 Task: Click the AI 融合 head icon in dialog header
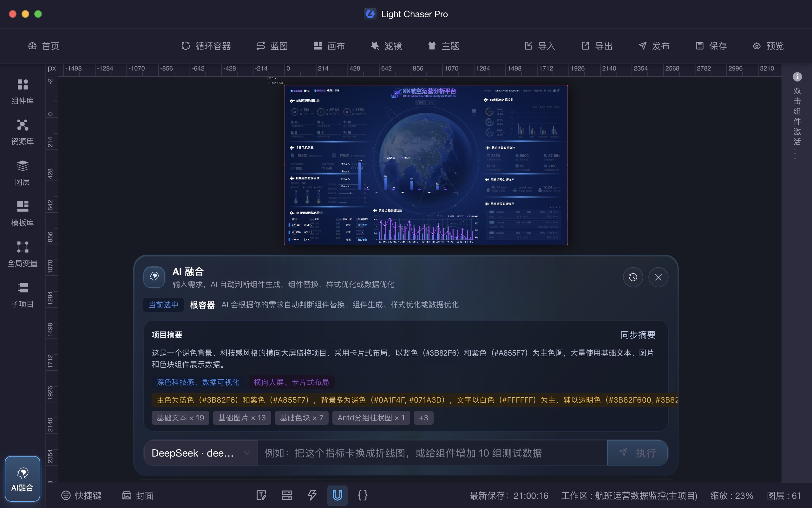point(154,277)
